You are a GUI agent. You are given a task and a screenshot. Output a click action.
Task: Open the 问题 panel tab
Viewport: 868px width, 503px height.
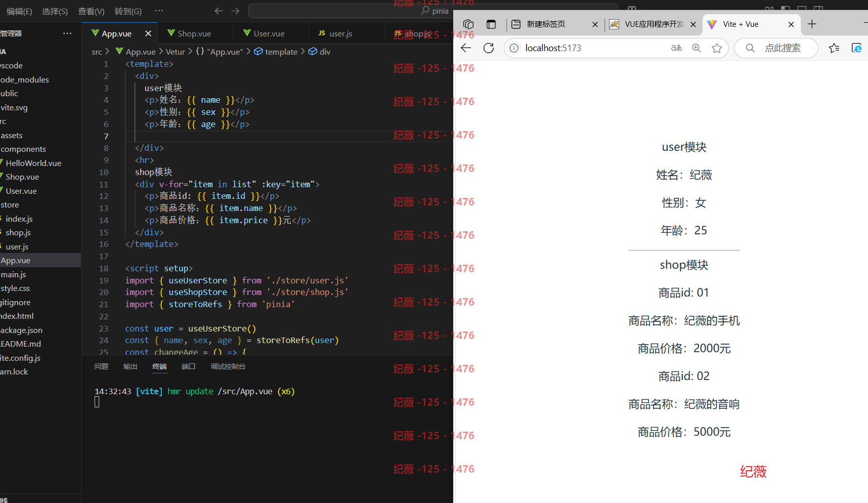[x=101, y=366]
